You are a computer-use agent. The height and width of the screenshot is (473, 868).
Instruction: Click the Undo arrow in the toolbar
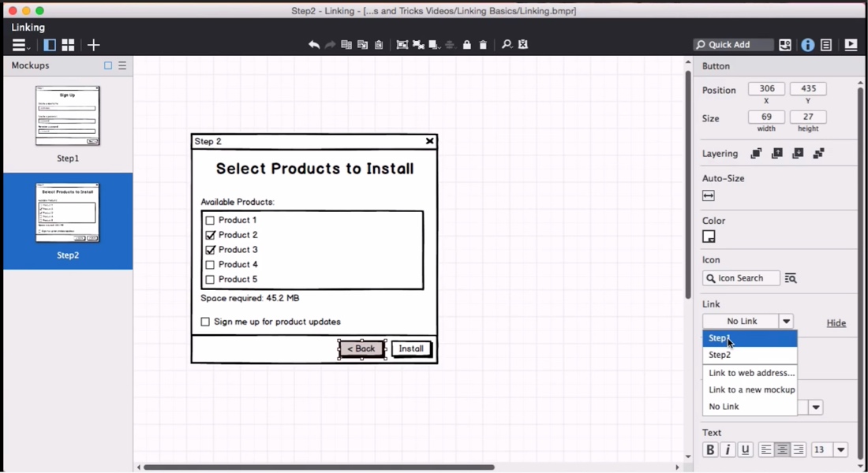tap(314, 45)
